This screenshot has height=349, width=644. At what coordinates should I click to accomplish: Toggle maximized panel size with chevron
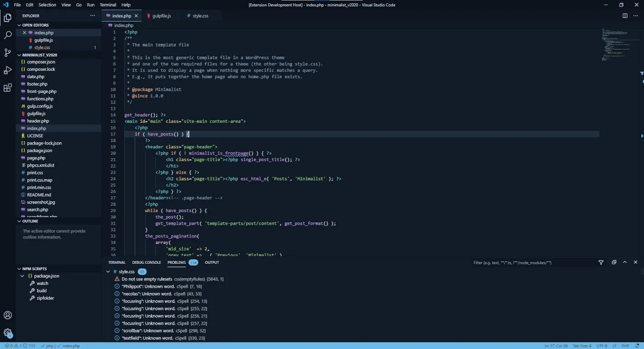[x=625, y=262]
